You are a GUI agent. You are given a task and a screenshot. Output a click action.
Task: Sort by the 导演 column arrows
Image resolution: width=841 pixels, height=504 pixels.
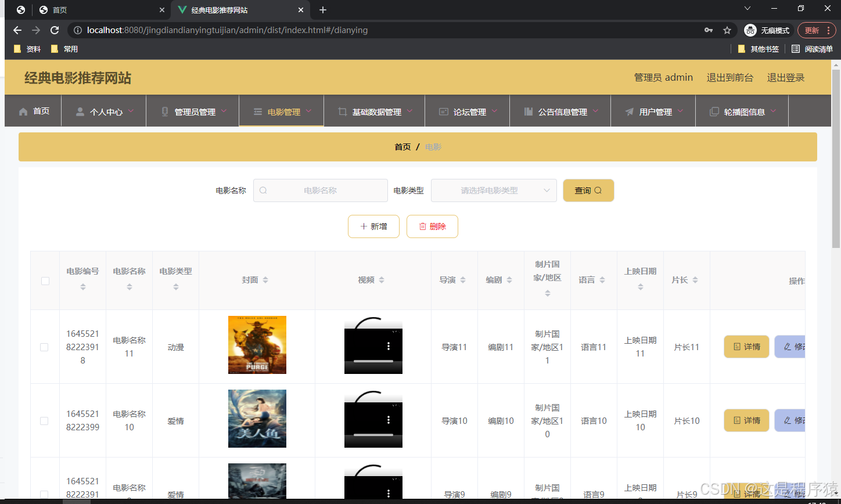point(463,280)
